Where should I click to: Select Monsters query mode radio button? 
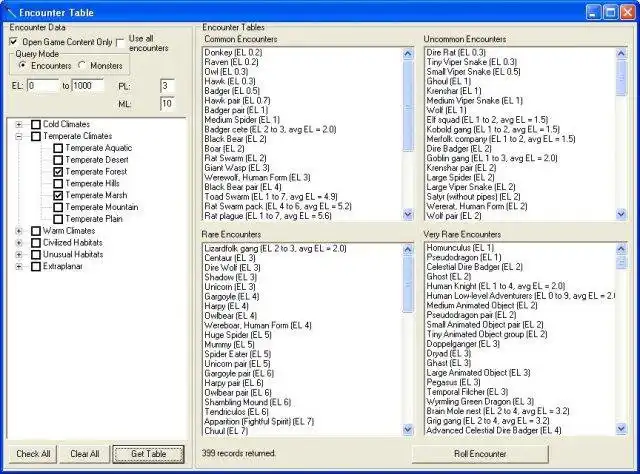click(82, 65)
